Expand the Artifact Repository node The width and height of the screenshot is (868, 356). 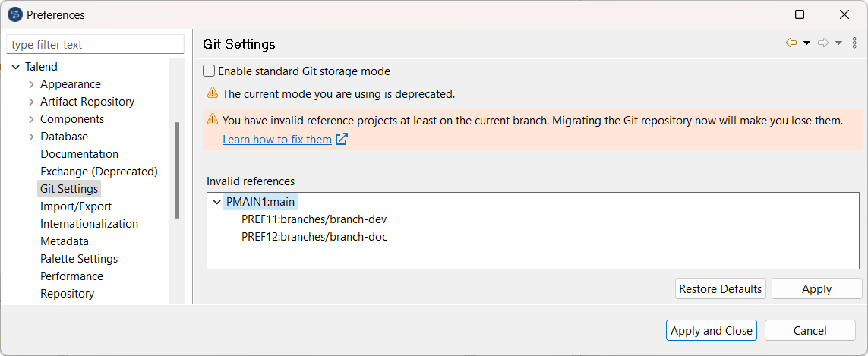31,102
